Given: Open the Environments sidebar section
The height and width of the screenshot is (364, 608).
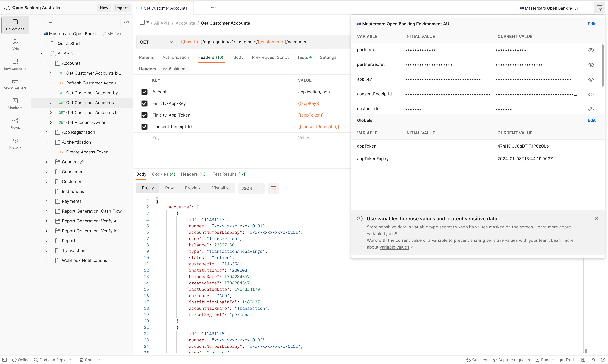Looking at the screenshot, I should [x=15, y=64].
